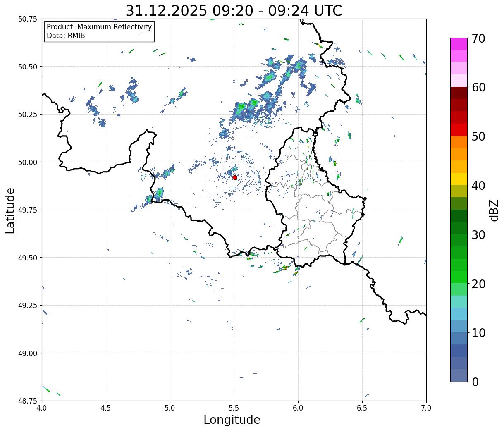Click the Latitude axis label
The height and width of the screenshot is (430, 504).
(x=10, y=210)
